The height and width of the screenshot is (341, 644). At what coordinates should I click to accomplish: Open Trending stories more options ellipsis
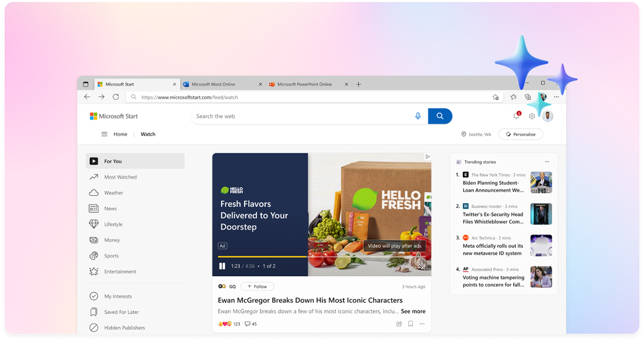click(547, 162)
